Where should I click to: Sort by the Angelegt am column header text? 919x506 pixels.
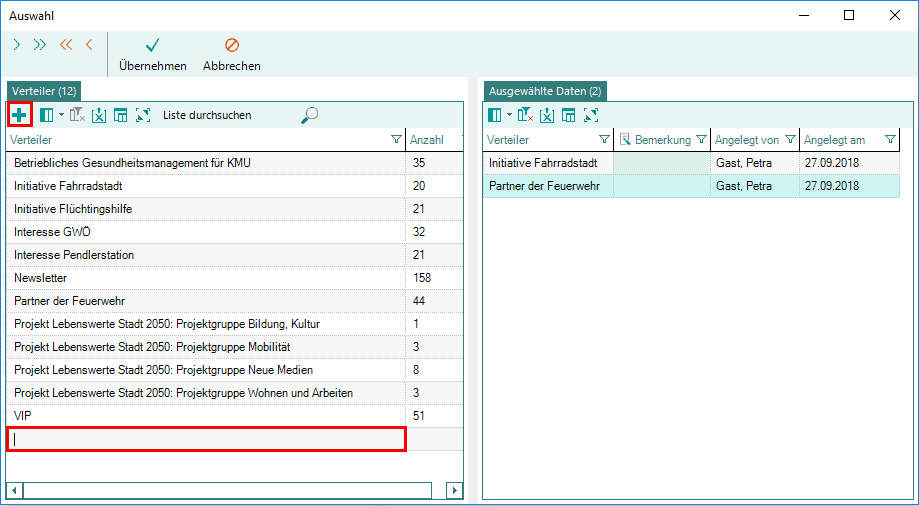pos(834,140)
